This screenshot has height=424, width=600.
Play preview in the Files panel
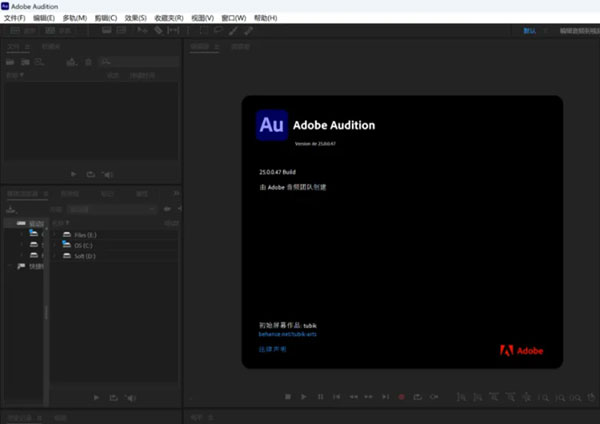(73, 174)
